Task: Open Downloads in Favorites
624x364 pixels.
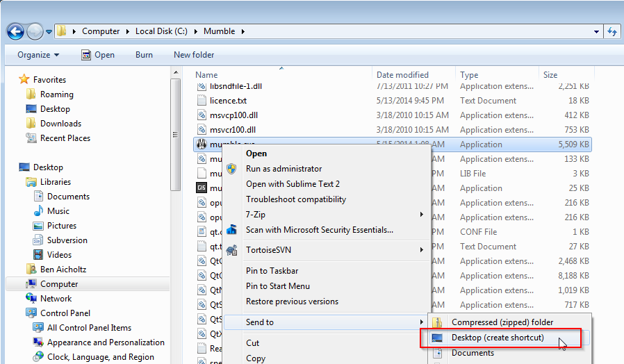Action: pos(60,124)
